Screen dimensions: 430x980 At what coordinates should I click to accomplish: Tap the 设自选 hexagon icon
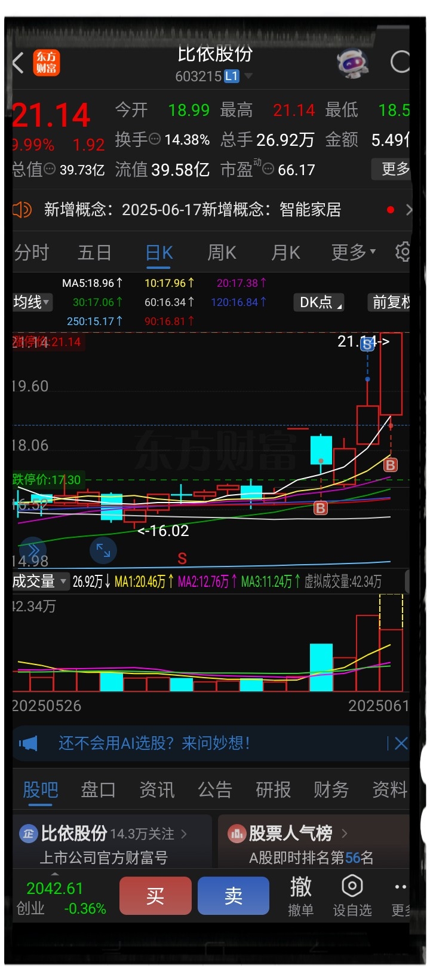tap(352, 886)
